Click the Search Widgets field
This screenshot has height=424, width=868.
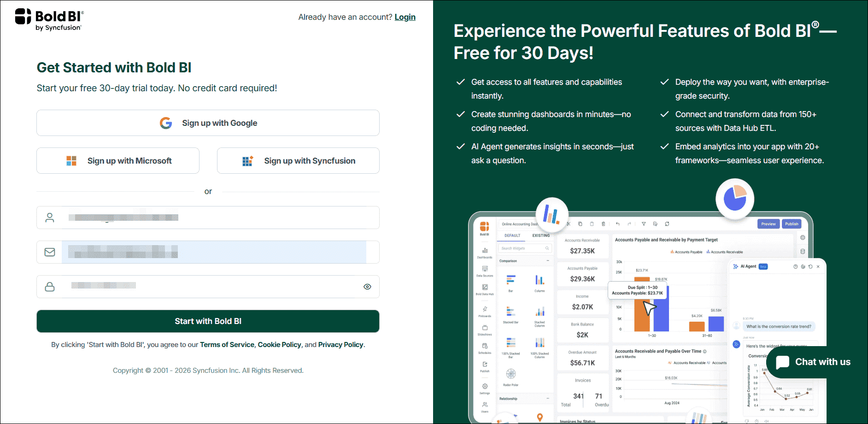click(x=524, y=248)
